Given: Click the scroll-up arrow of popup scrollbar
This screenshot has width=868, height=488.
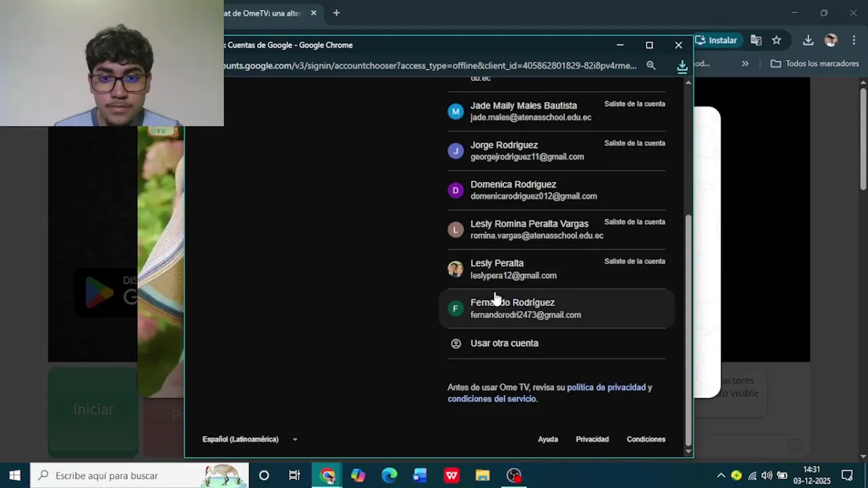Looking at the screenshot, I should (x=688, y=82).
